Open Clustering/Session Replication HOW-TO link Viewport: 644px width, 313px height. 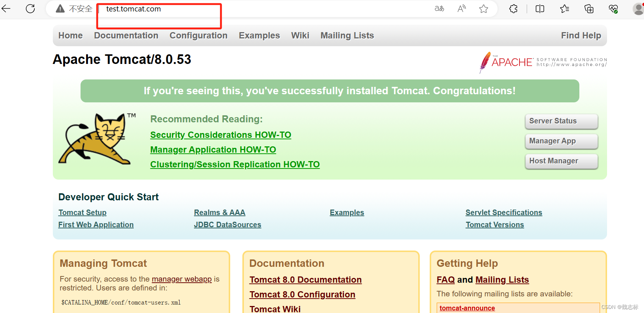click(235, 164)
